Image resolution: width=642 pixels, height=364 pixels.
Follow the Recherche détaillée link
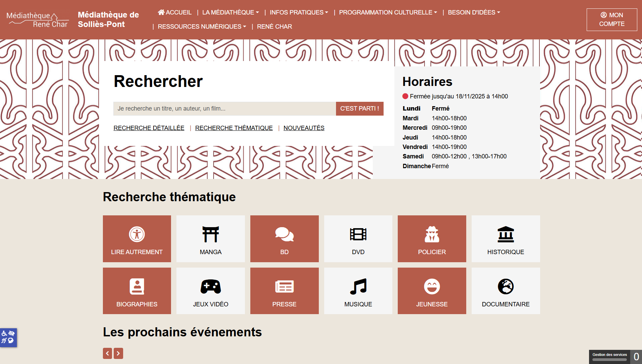click(149, 128)
